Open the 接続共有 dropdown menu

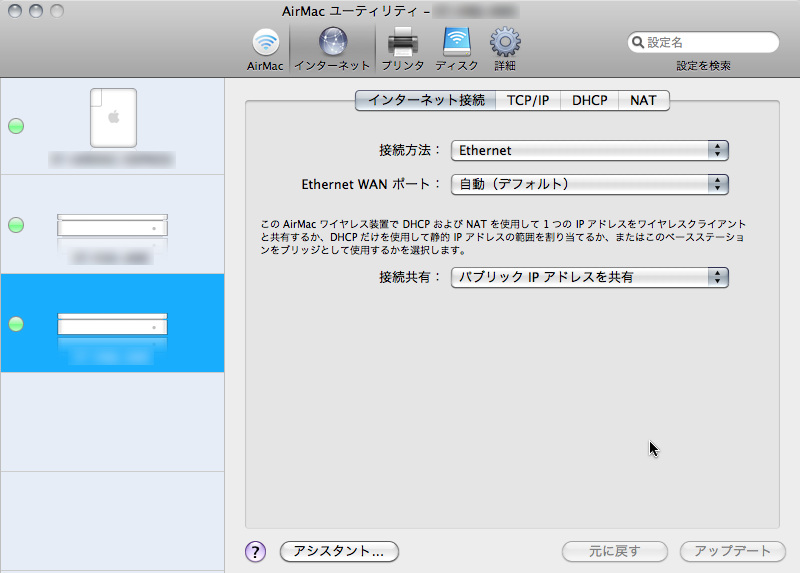coord(590,277)
